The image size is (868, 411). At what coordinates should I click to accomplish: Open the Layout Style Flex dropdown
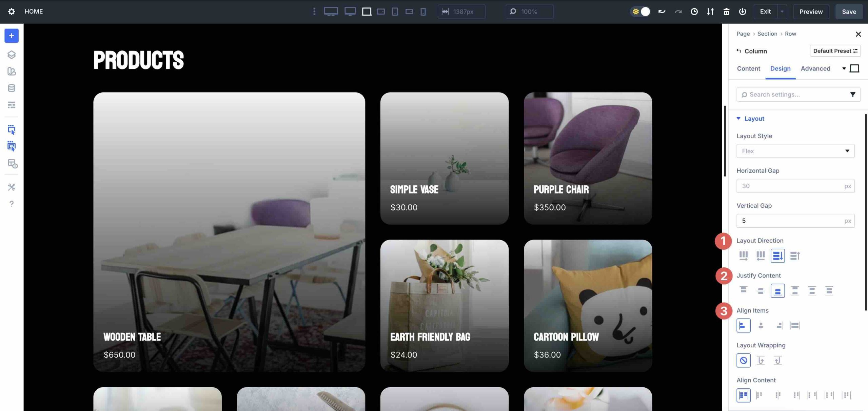tap(795, 151)
